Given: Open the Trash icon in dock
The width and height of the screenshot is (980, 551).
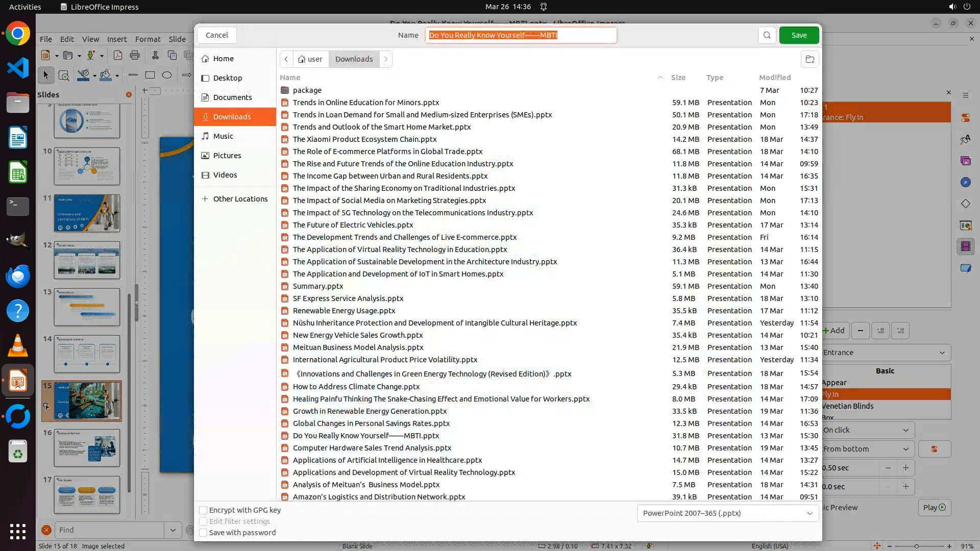Looking at the screenshot, I should [18, 452].
